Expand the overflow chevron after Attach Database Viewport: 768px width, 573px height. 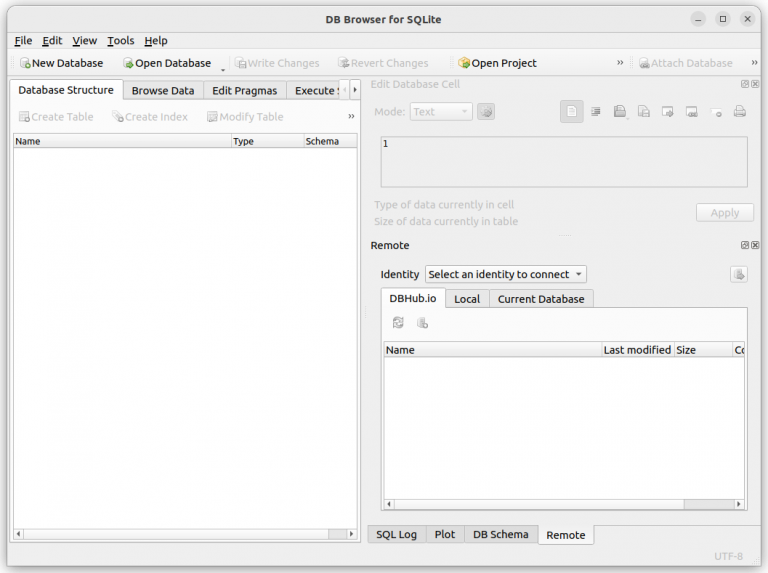tap(754, 63)
